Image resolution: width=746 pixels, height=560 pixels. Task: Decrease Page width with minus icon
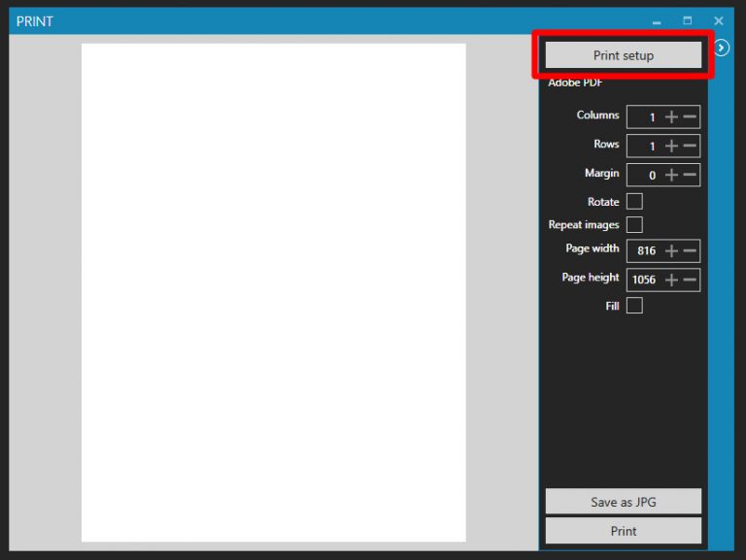(690, 251)
